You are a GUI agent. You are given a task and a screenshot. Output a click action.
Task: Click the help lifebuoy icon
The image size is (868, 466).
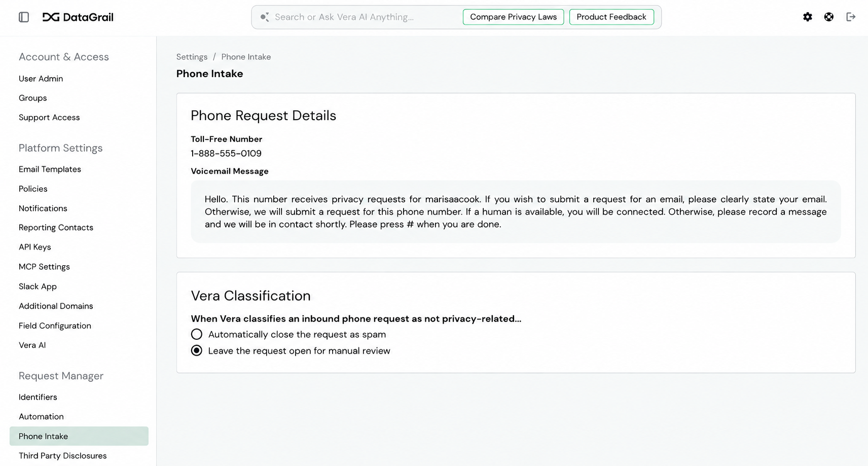[829, 17]
